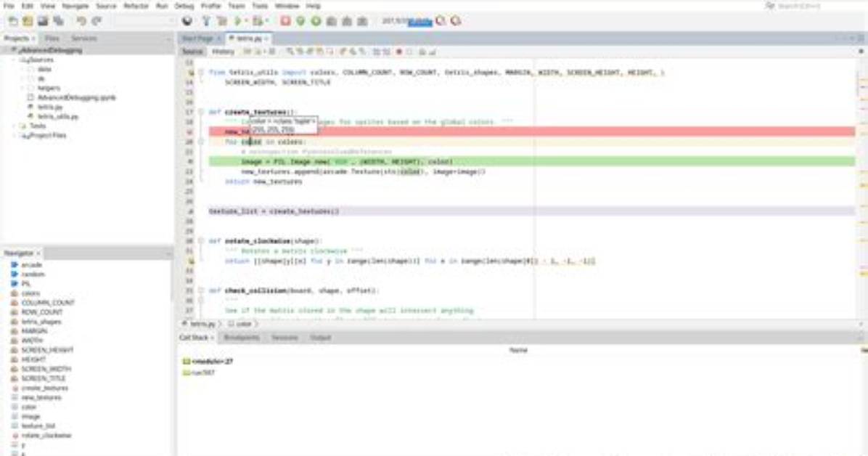Viewport: 868px width, 456px height.
Task: Click the red record macro icon in editor toolbar
Action: [x=398, y=52]
